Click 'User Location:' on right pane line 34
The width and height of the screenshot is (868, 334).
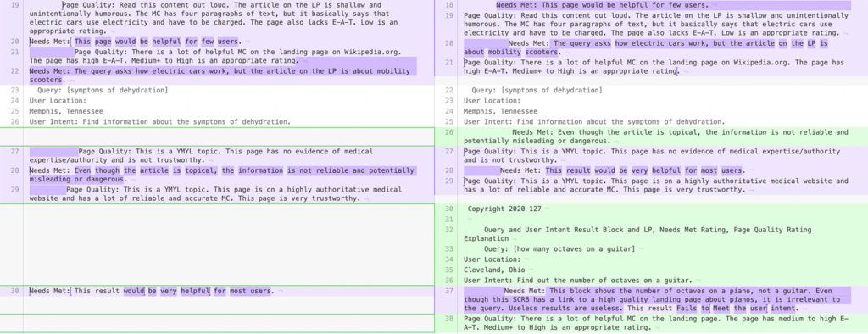492,259
